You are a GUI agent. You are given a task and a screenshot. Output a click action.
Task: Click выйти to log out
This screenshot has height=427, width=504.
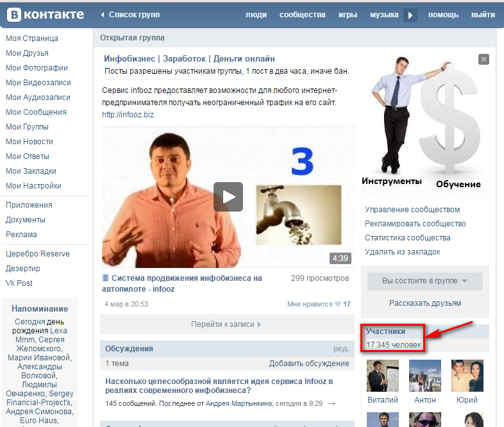pyautogui.click(x=483, y=15)
